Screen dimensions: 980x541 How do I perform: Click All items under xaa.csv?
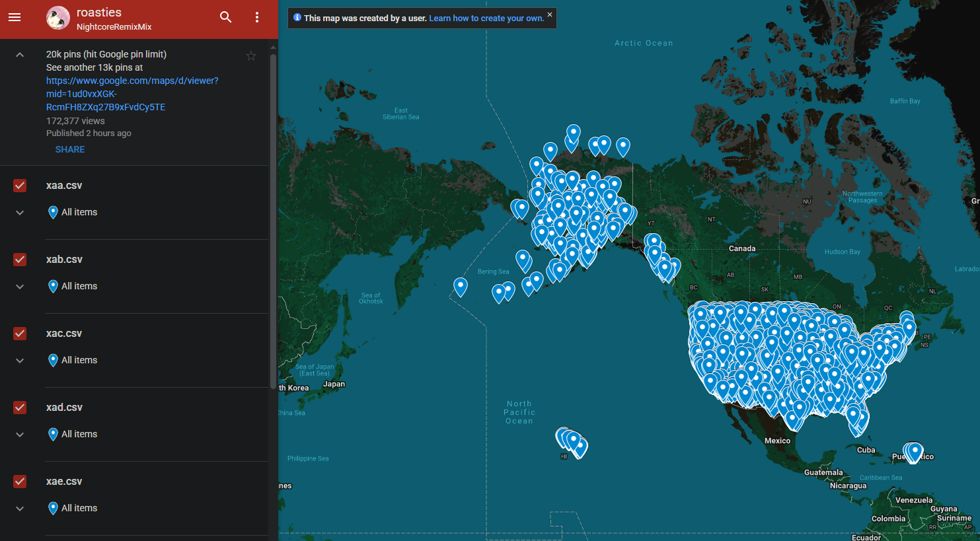tap(79, 212)
